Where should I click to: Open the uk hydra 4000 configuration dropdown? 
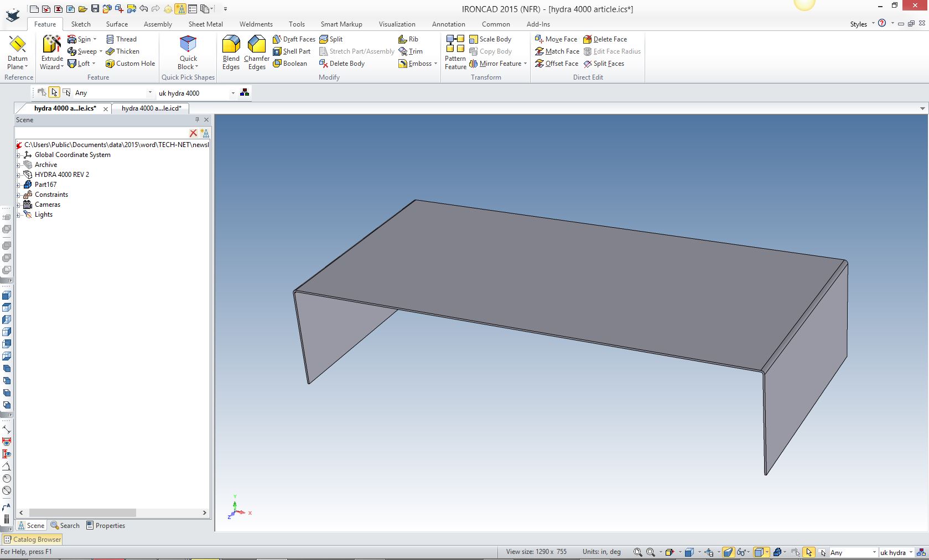point(233,93)
